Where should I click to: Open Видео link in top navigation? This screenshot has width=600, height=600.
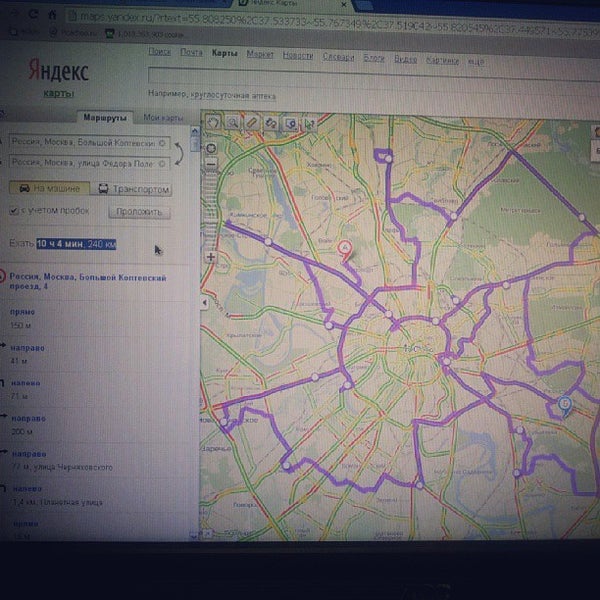pyautogui.click(x=405, y=59)
